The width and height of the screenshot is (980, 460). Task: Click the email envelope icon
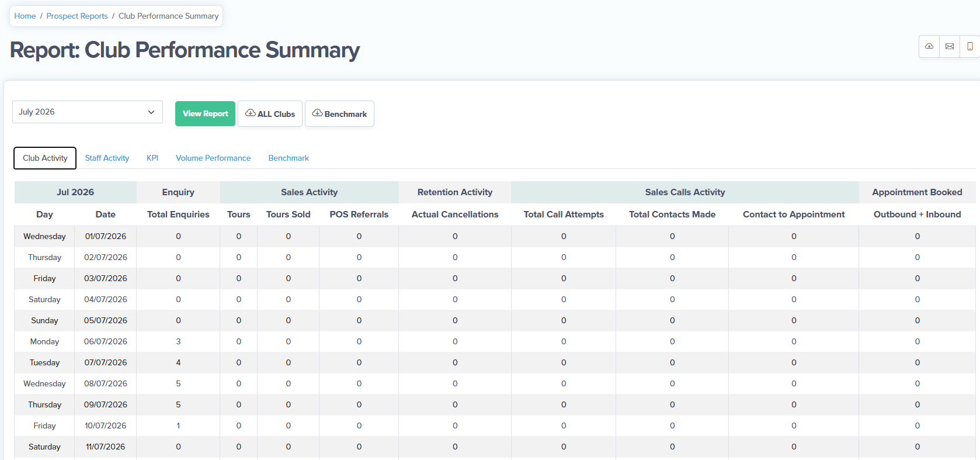[x=950, y=46]
